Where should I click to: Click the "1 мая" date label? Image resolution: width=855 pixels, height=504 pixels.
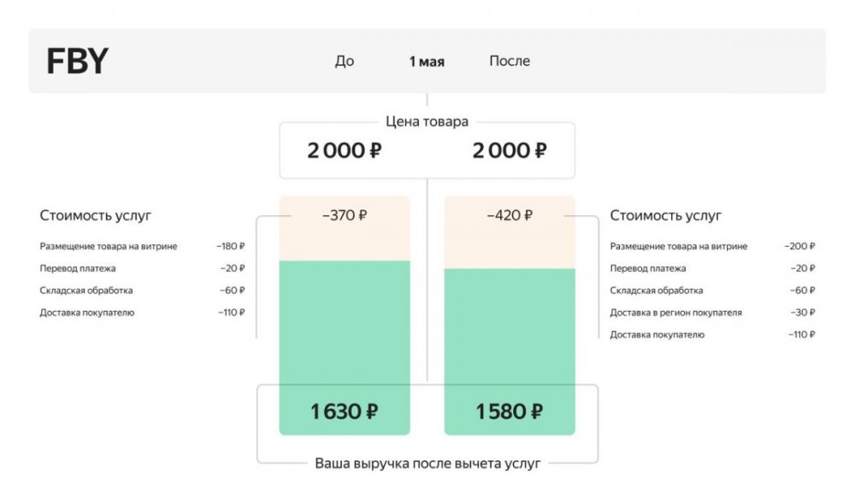point(427,62)
